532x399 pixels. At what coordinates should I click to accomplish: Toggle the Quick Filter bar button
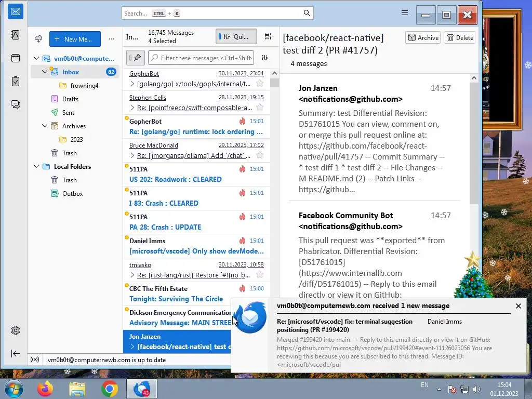[236, 37]
